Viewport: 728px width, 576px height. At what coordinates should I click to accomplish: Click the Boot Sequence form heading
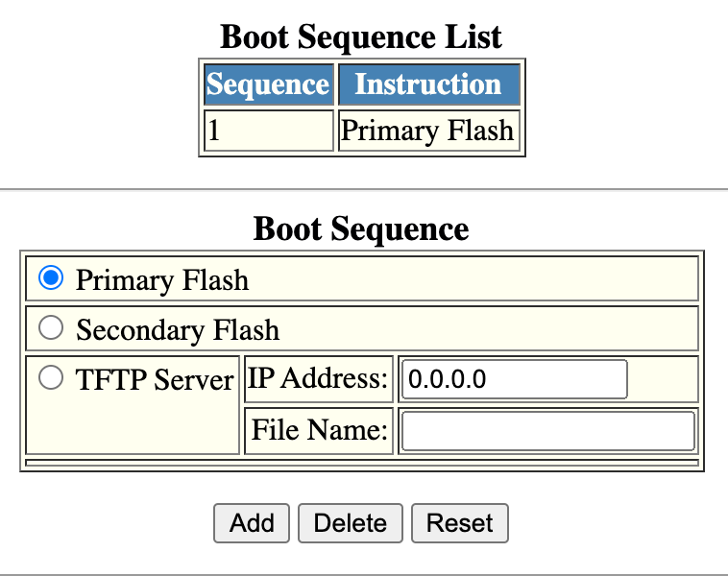pyautogui.click(x=361, y=229)
